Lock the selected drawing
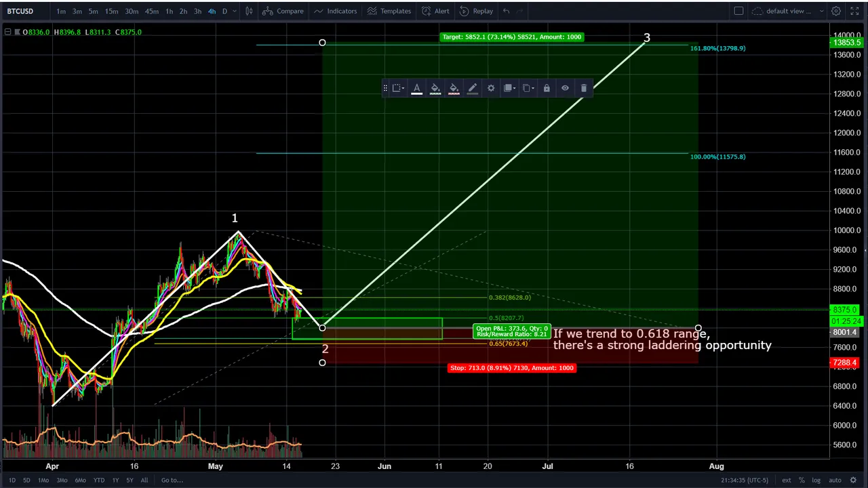The width and height of the screenshot is (868, 488). coord(547,88)
